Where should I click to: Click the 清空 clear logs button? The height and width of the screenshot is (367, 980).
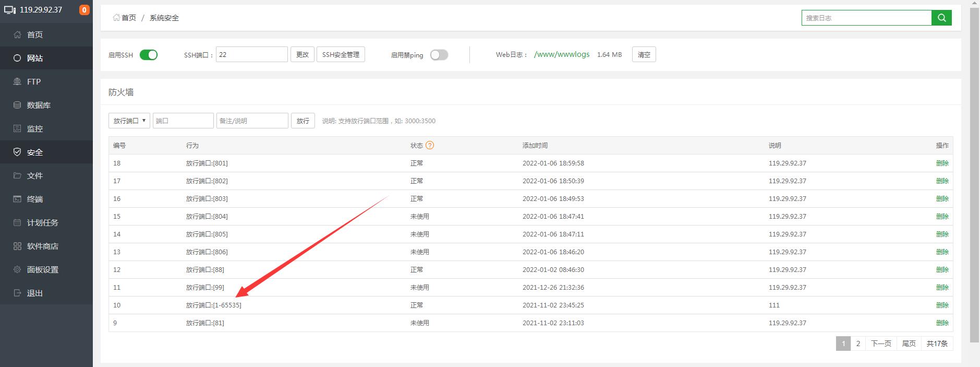click(644, 54)
